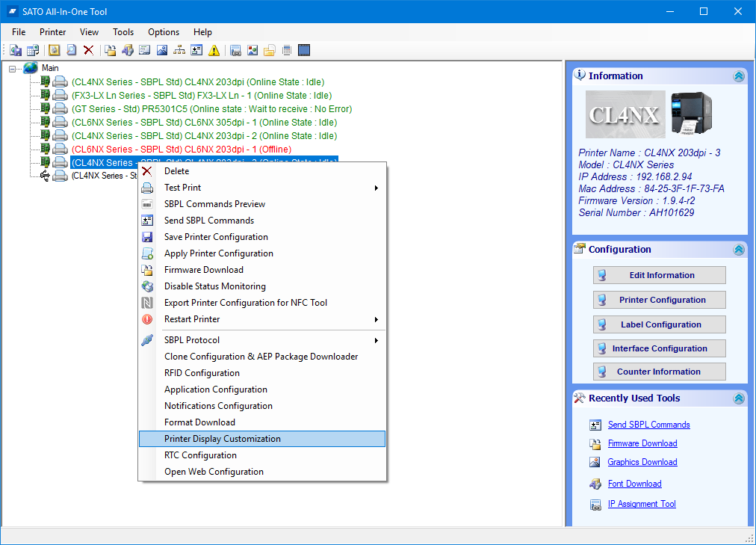Select the offline CL6NX 203dpi - 1 printer

click(x=182, y=150)
